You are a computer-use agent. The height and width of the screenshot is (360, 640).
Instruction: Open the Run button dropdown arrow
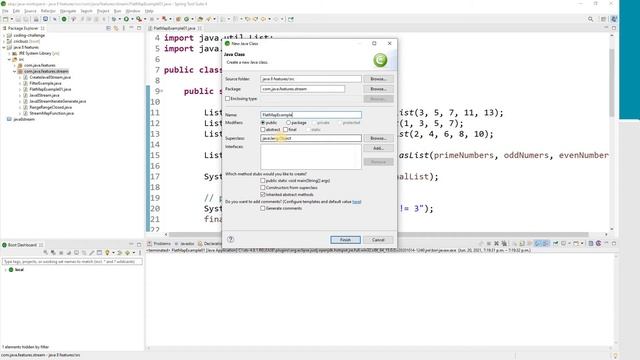tap(132, 19)
